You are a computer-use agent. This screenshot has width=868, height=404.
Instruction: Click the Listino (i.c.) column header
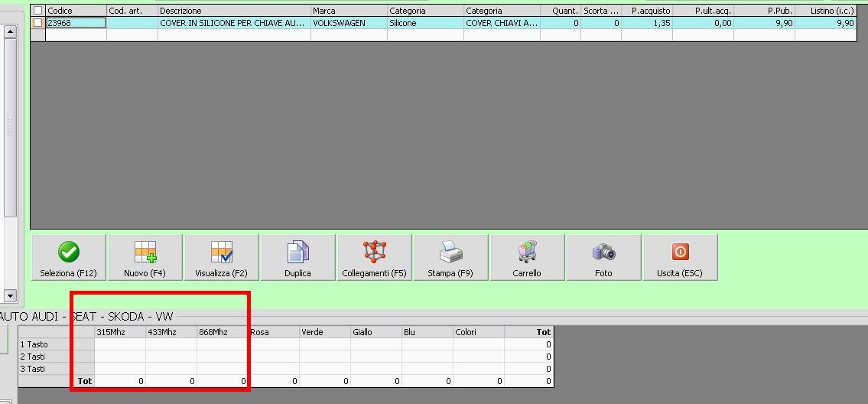(826, 11)
